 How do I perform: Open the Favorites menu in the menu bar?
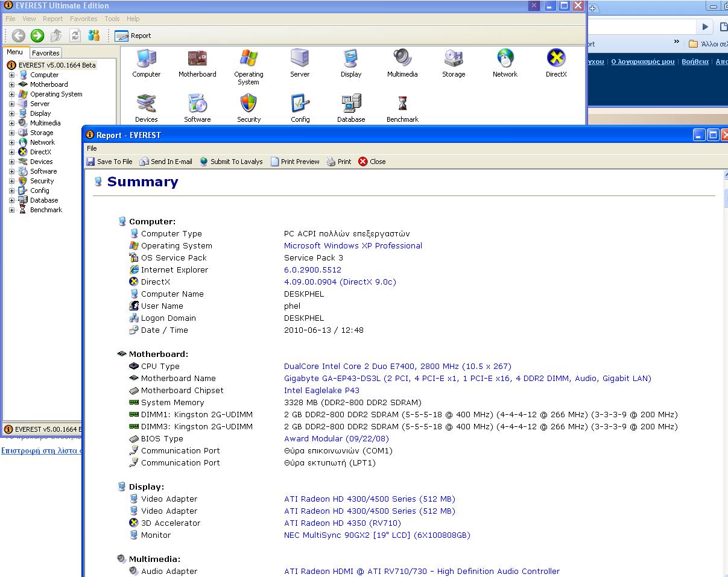click(x=83, y=19)
